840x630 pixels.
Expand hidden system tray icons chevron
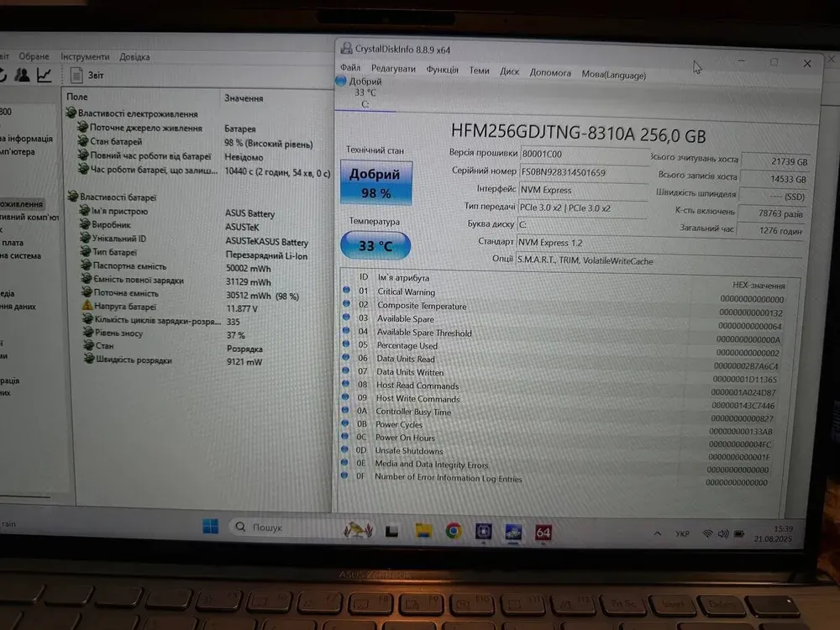(658, 533)
